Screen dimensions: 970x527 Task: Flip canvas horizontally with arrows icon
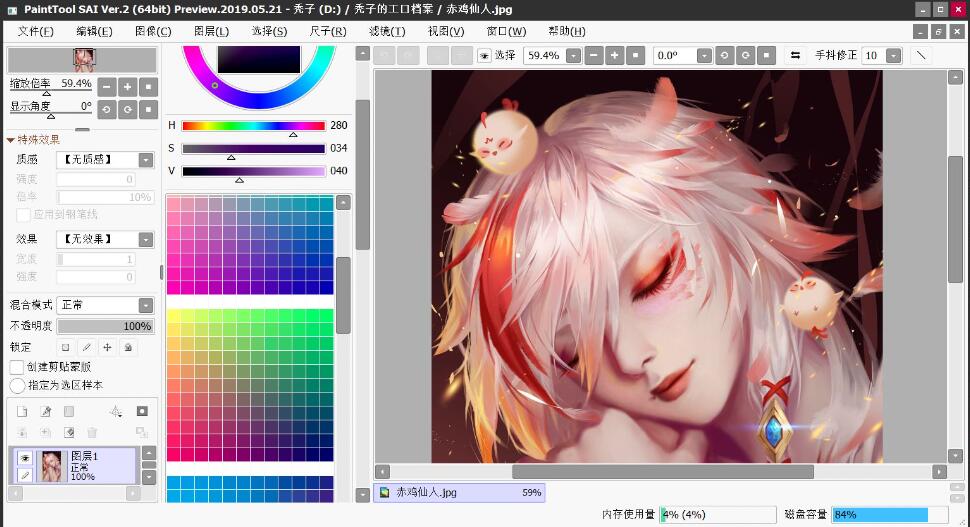[x=796, y=56]
